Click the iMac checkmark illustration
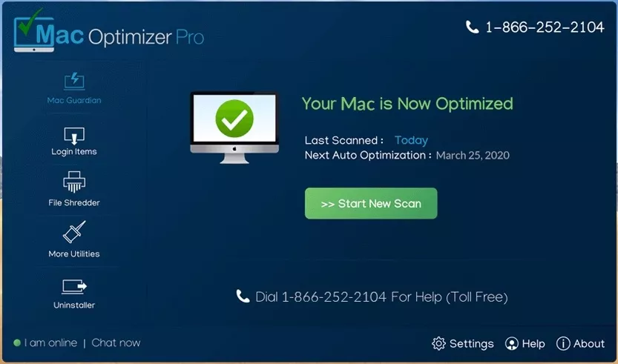The height and width of the screenshot is (364, 618). [x=234, y=128]
